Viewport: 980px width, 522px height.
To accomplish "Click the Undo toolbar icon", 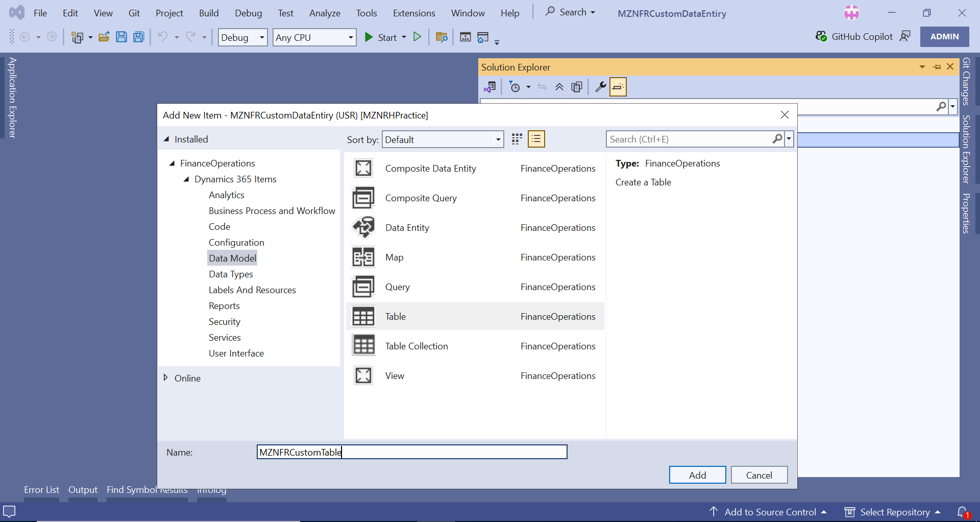I will (x=162, y=37).
